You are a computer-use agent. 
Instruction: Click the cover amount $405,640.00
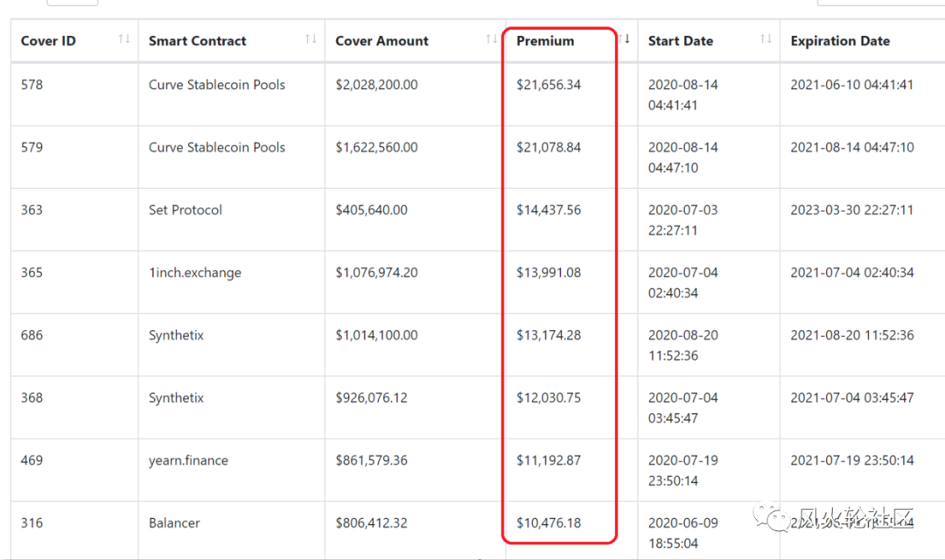[x=372, y=210]
